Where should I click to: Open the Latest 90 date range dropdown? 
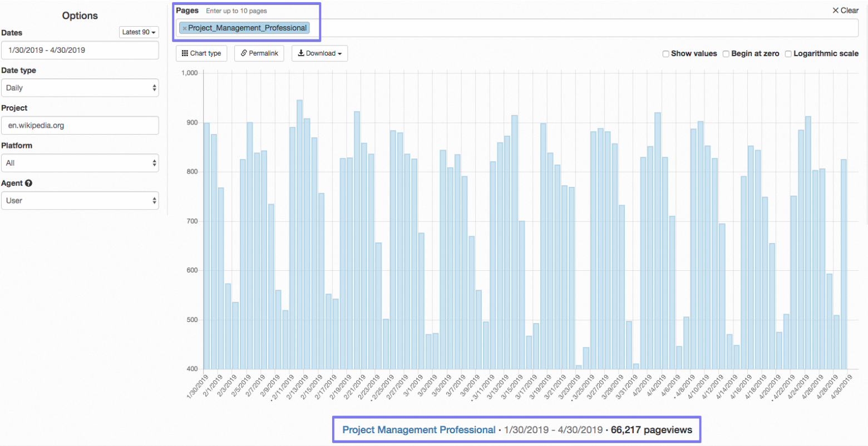point(139,32)
